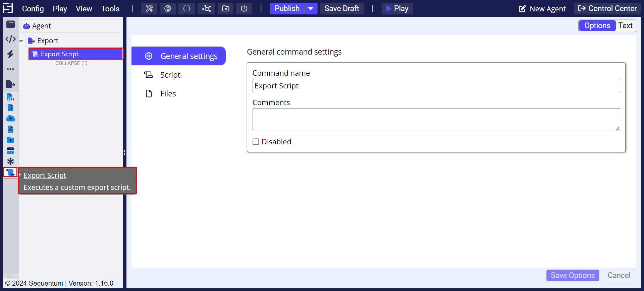Open the Config menu

point(33,9)
